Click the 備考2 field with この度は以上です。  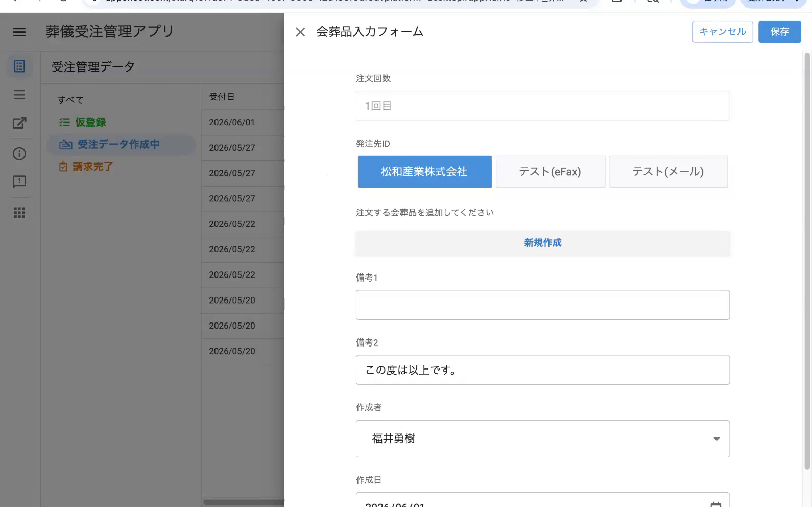pos(542,370)
